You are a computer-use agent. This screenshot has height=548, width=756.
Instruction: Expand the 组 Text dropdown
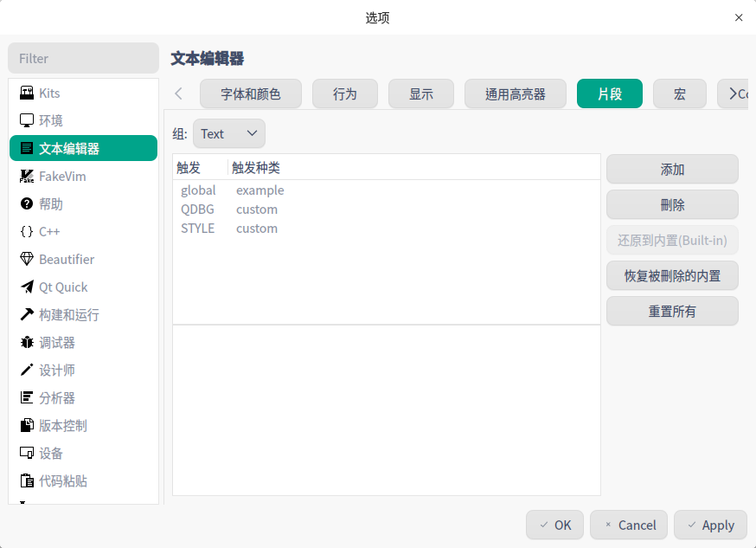click(x=228, y=133)
